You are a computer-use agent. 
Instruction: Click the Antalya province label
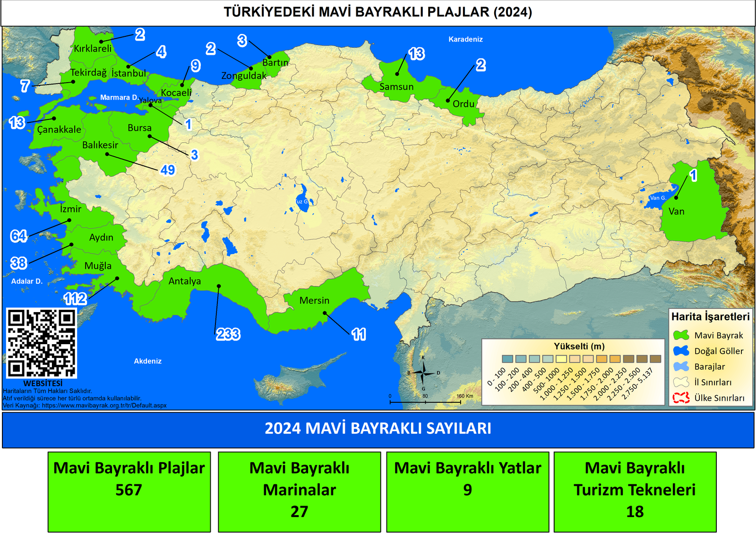tap(185, 281)
